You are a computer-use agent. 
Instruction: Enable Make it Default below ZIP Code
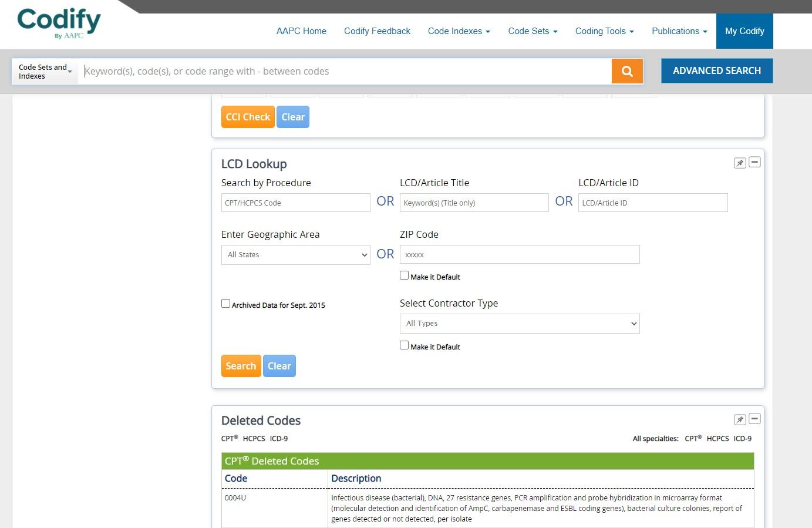(x=404, y=275)
